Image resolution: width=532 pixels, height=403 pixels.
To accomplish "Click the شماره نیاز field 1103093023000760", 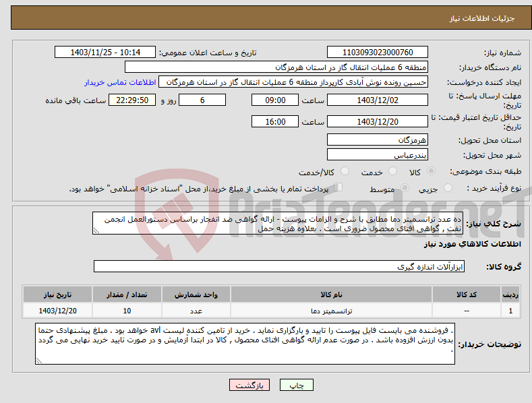I will pyautogui.click(x=378, y=53).
